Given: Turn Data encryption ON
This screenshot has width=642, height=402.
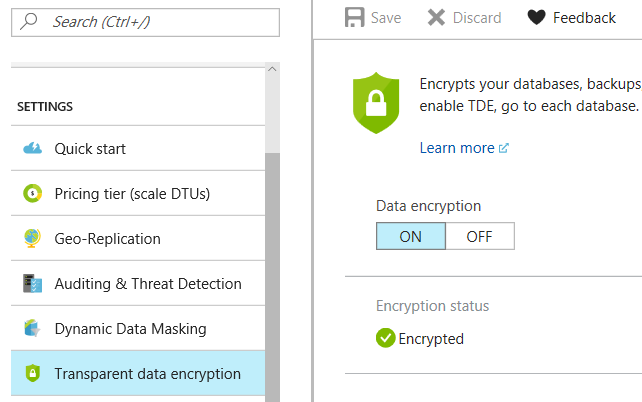Looking at the screenshot, I should [410, 237].
